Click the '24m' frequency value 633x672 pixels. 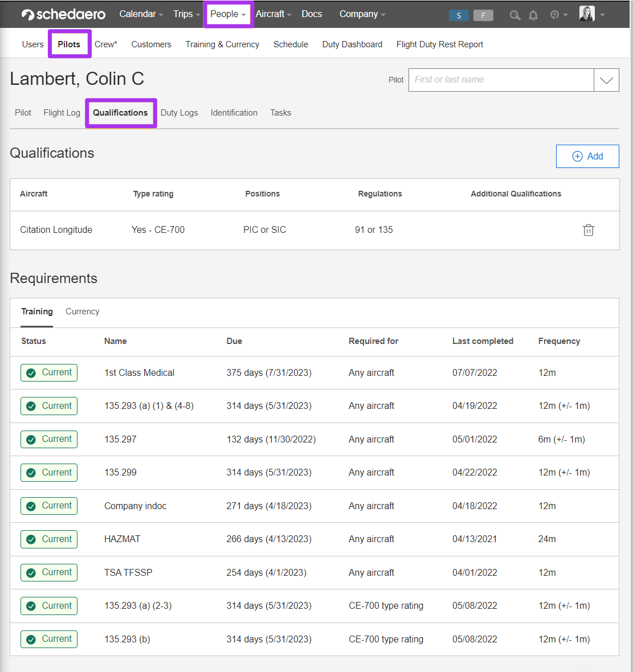547,539
